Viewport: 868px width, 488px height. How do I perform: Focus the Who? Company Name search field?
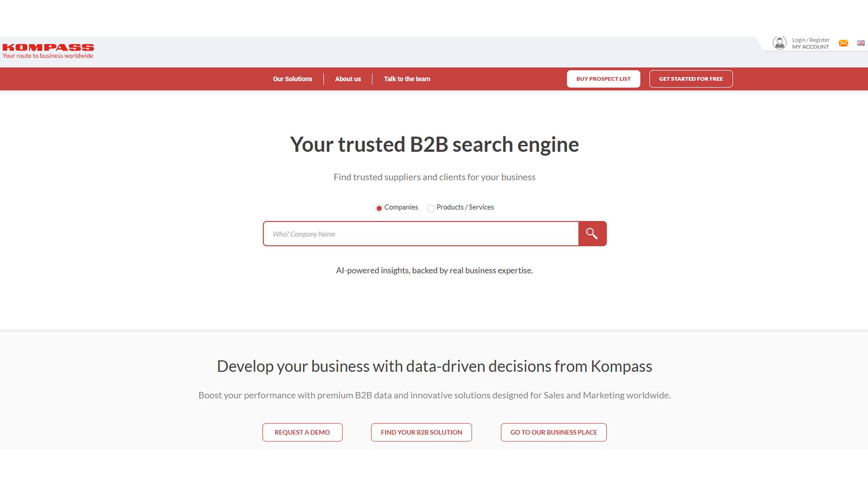point(421,234)
